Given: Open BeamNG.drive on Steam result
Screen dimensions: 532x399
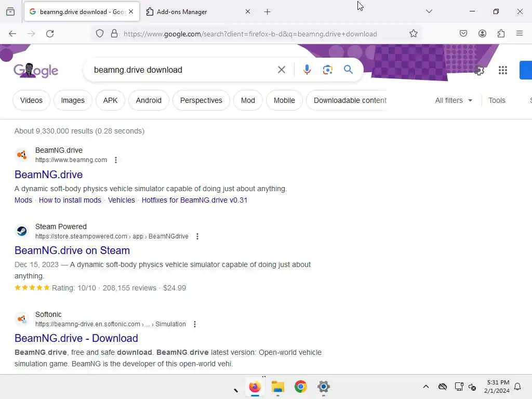Looking at the screenshot, I should (72, 250).
